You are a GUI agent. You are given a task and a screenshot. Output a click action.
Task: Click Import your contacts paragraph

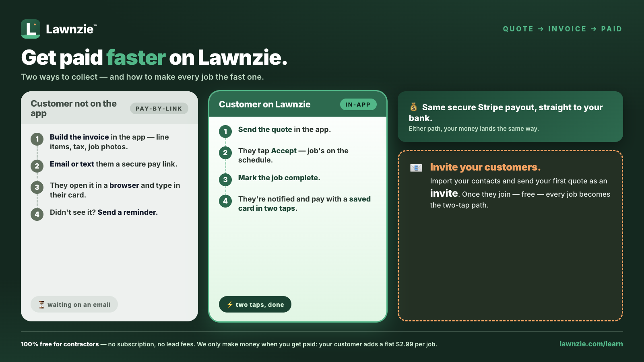coord(520,193)
